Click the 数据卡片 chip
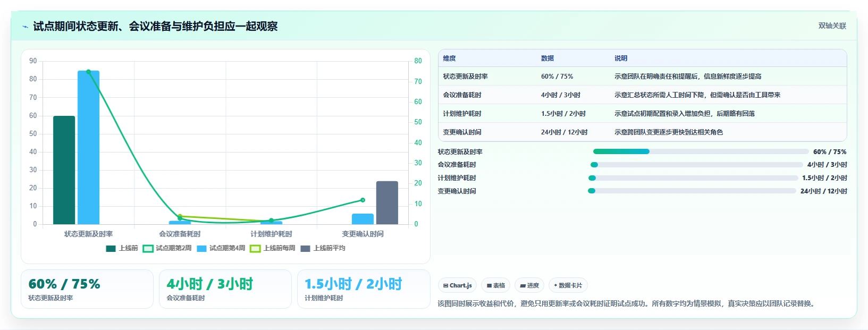The height and width of the screenshot is (330, 868). tap(568, 285)
